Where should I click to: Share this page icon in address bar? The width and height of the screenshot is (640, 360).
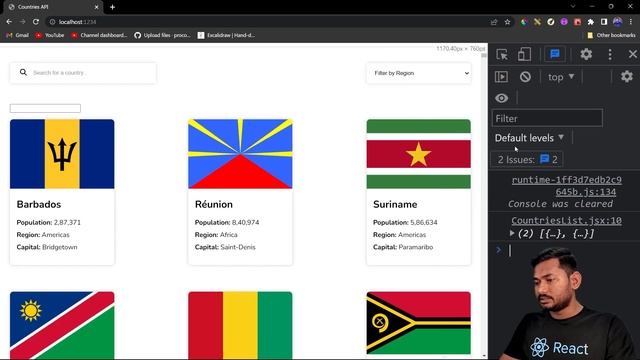tap(494, 22)
